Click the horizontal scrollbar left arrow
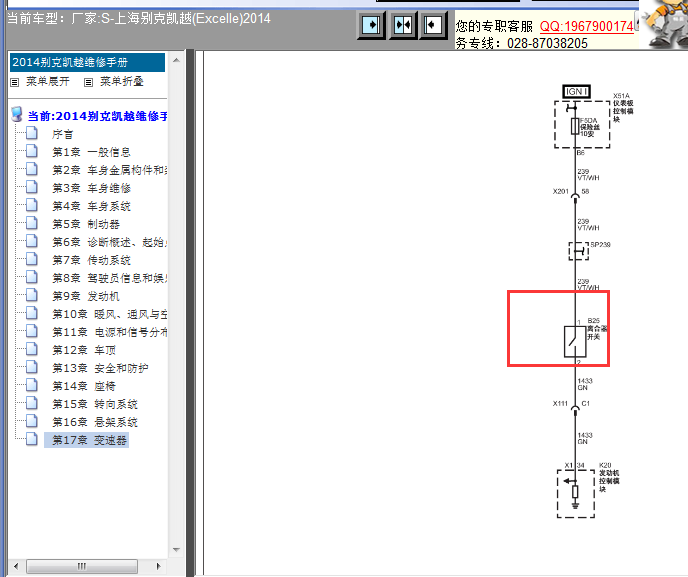Viewport: 688px width, 577px height. point(16,566)
